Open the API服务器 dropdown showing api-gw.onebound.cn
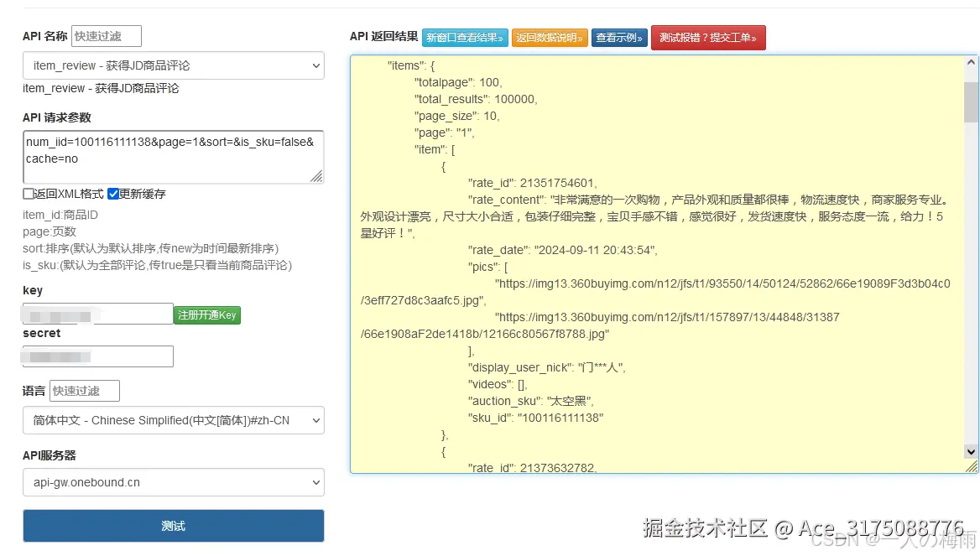This screenshot has height=556, width=980. 173,482
